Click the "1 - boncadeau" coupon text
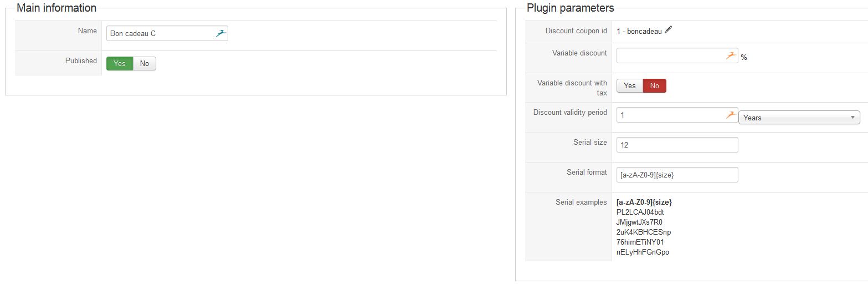The image size is (868, 294). (639, 31)
